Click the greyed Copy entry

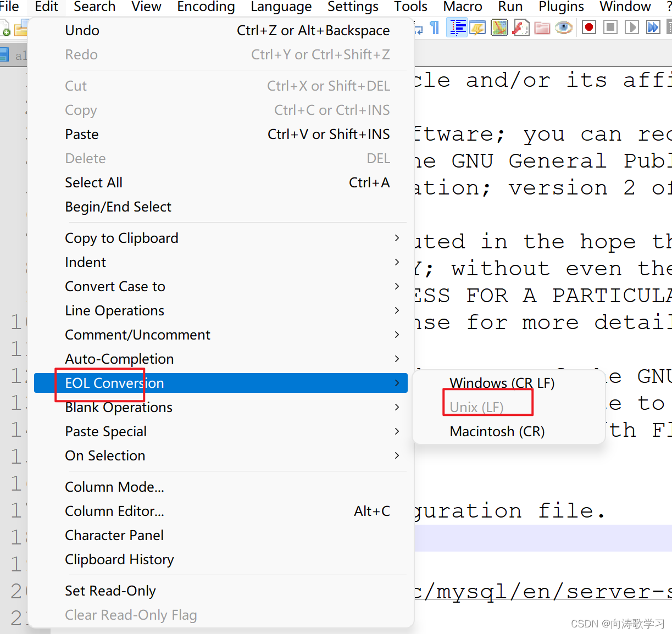221,110
